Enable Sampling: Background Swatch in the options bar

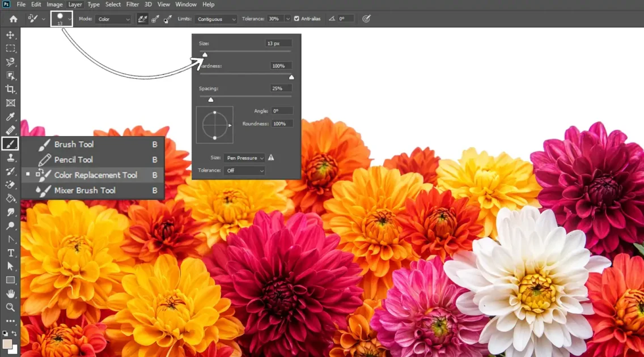click(x=167, y=19)
